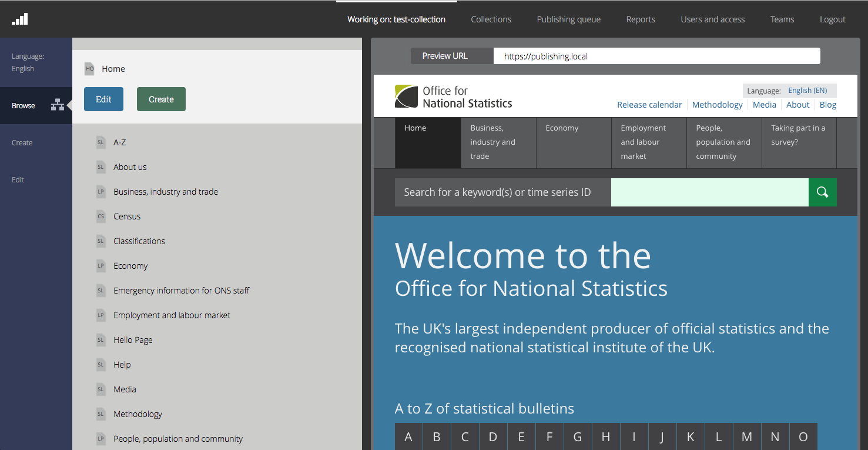The height and width of the screenshot is (450, 868).
Task: Click the bar chart logo icon
Action: [x=20, y=19]
